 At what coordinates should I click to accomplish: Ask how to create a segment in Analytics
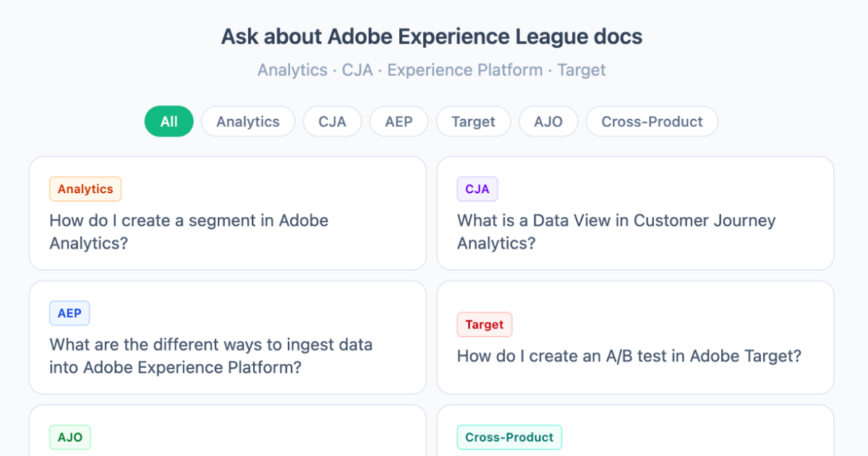[x=228, y=214]
